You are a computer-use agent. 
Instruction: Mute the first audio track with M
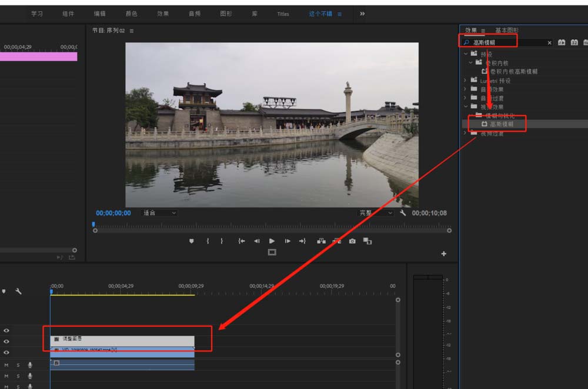[6, 365]
